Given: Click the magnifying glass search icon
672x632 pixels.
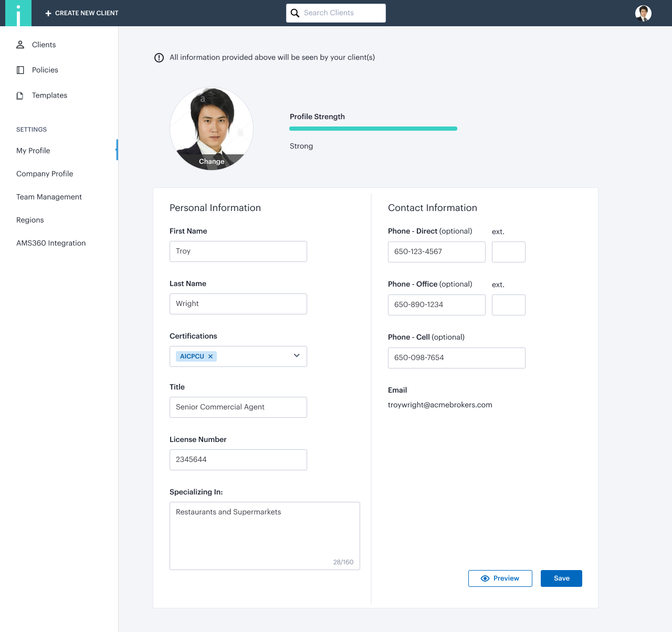Looking at the screenshot, I should coord(295,13).
